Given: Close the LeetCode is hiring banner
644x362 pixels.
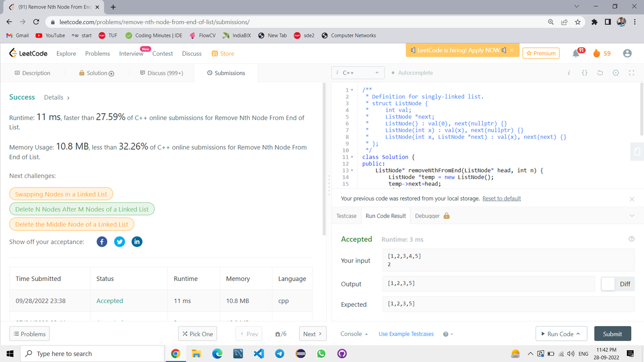Looking at the screenshot, I should pyautogui.click(x=511, y=50).
